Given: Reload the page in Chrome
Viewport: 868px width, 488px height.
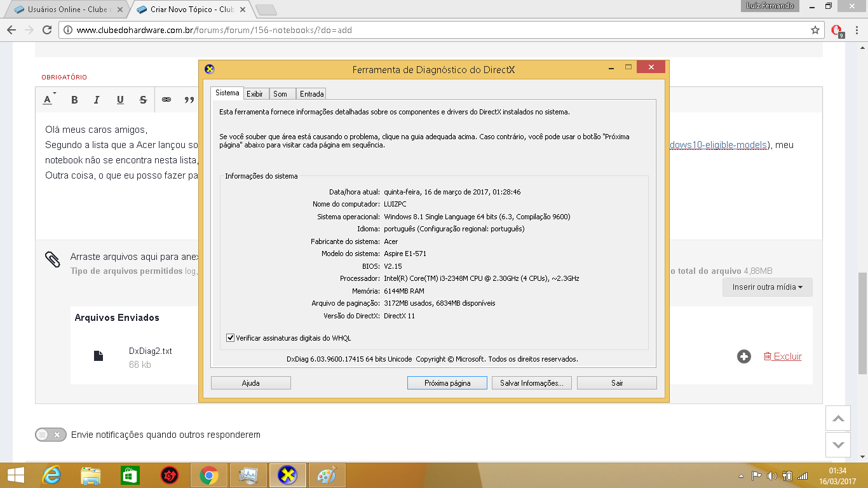Looking at the screenshot, I should [47, 30].
